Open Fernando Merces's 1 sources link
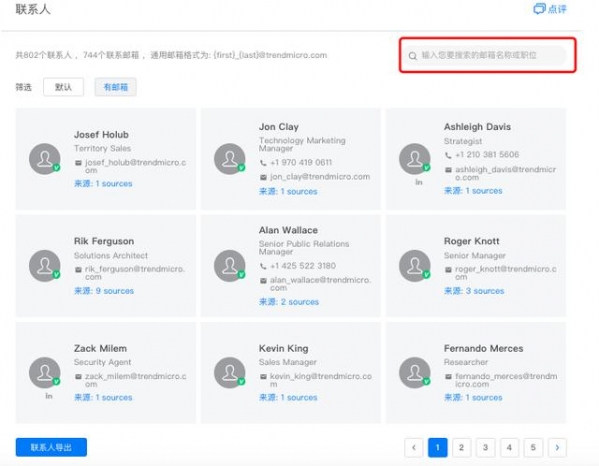Viewport: 599px width, 466px height. click(473, 398)
